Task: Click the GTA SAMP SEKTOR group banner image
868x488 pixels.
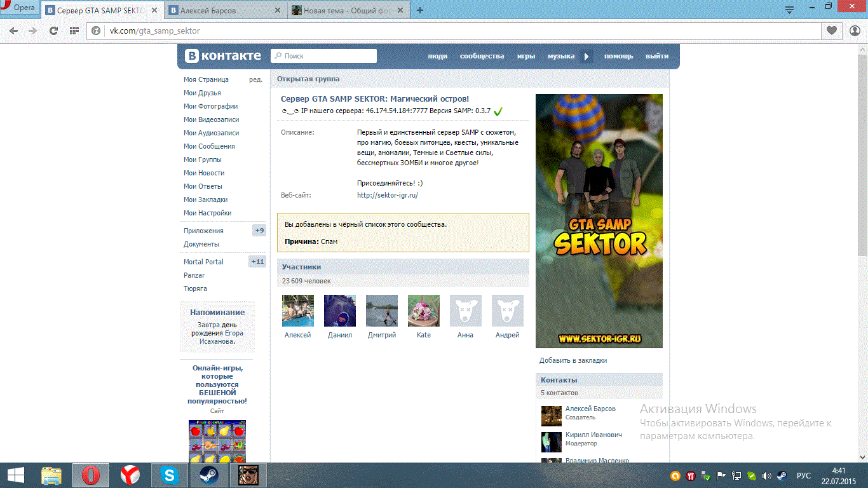Action: [x=599, y=221]
